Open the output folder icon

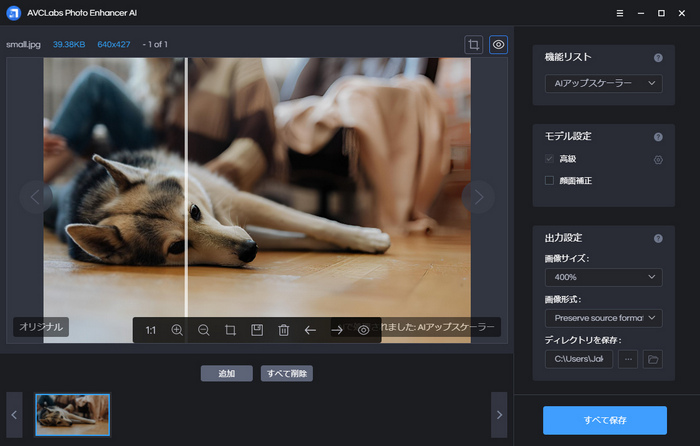[x=653, y=359]
